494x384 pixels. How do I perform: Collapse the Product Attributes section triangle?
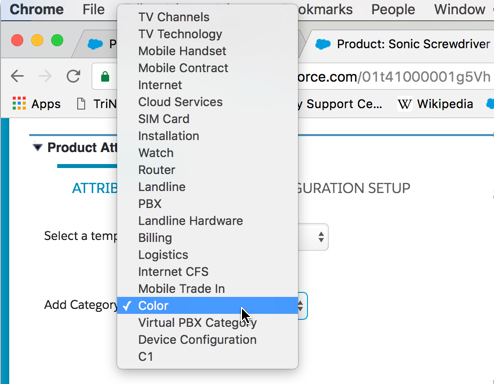(37, 147)
